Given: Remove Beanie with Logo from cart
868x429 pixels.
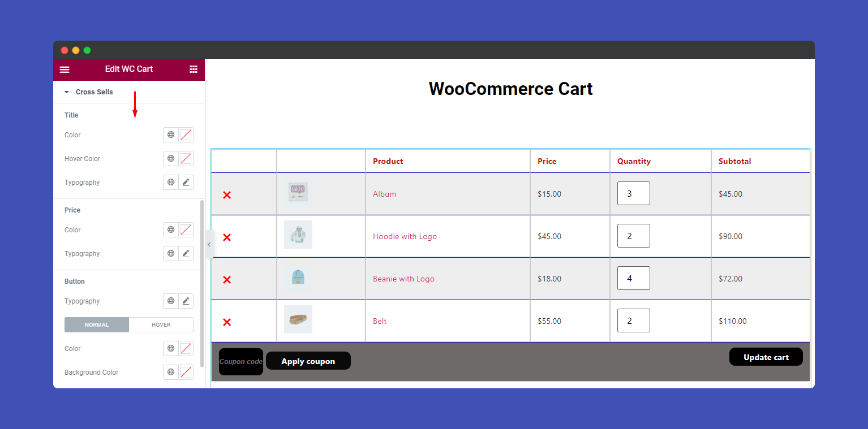Looking at the screenshot, I should 227,280.
